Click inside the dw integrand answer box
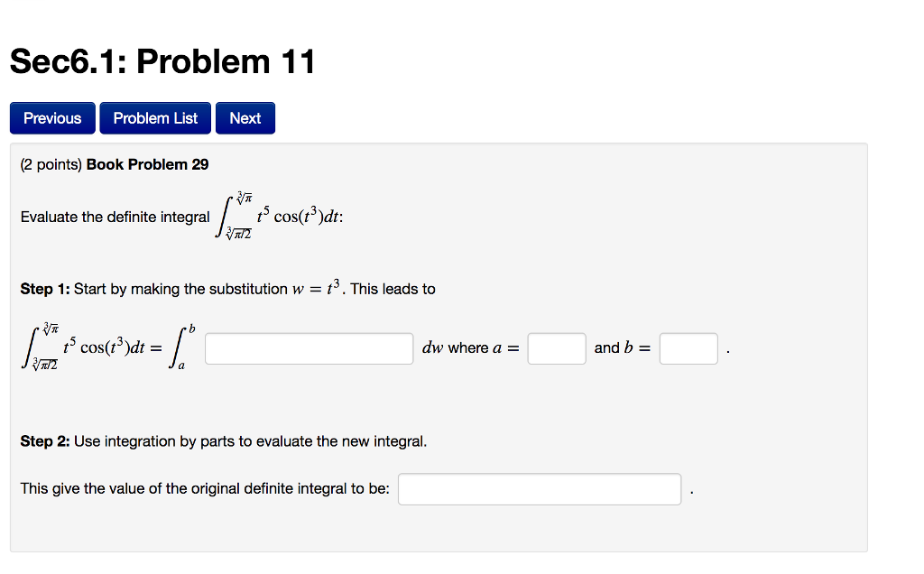The width and height of the screenshot is (924, 574). coord(308,347)
